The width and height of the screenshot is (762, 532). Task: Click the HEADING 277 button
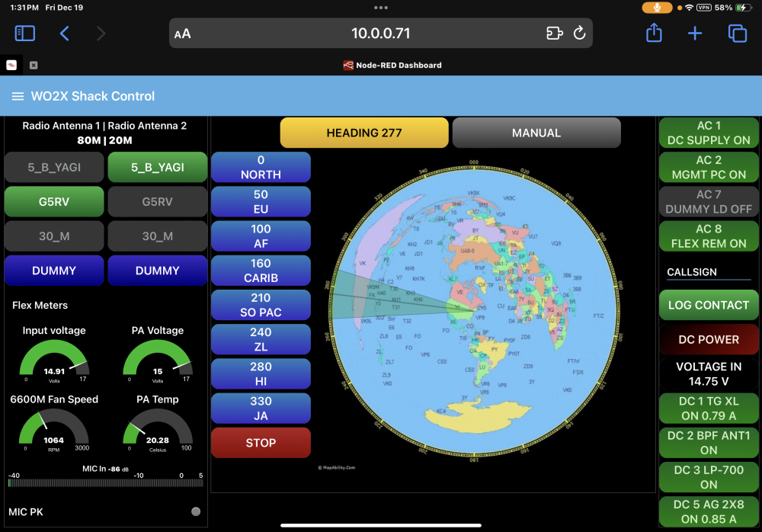pyautogui.click(x=364, y=133)
